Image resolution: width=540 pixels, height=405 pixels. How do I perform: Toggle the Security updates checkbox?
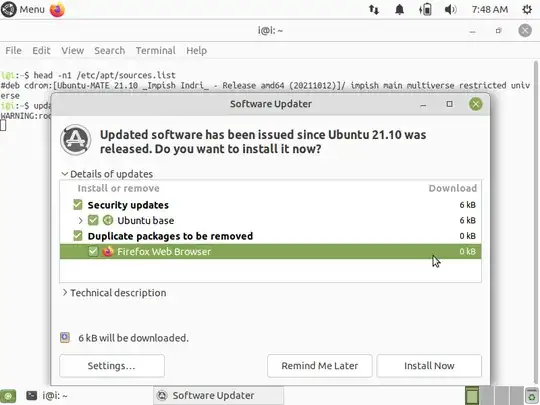click(78, 205)
